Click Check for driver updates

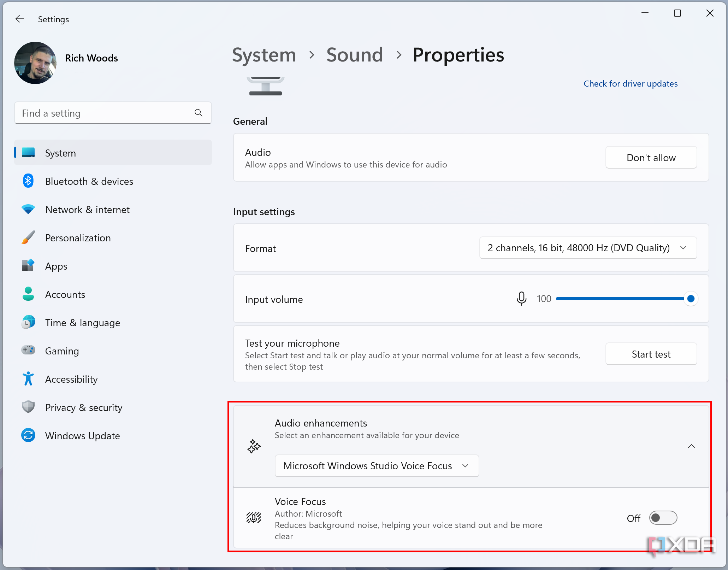pyautogui.click(x=631, y=83)
